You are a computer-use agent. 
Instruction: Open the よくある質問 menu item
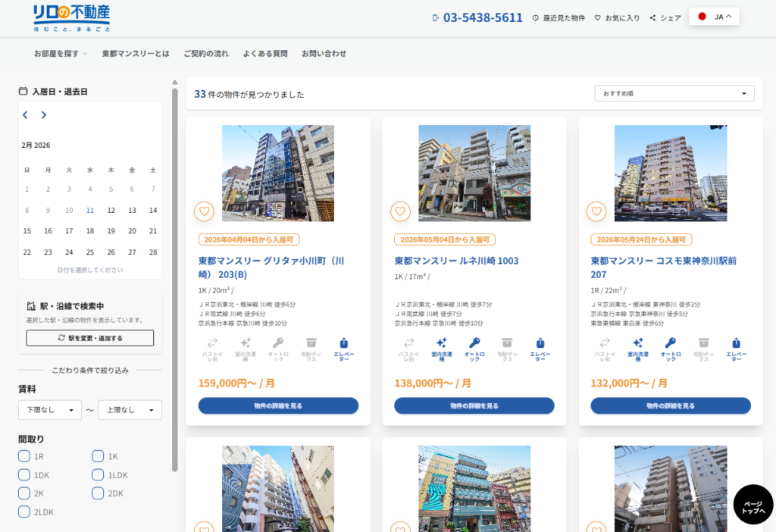tap(264, 54)
